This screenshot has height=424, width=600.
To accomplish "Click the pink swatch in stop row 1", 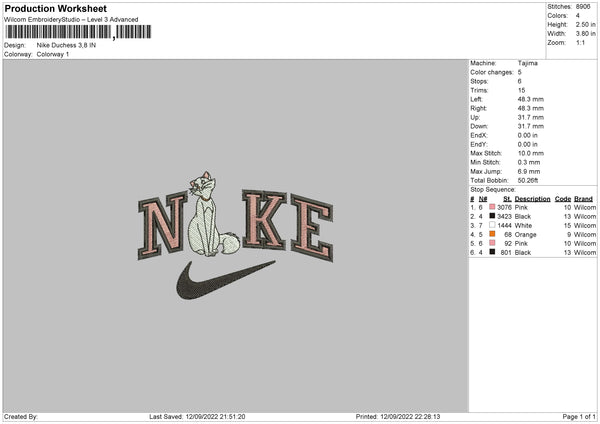I will coord(492,207).
